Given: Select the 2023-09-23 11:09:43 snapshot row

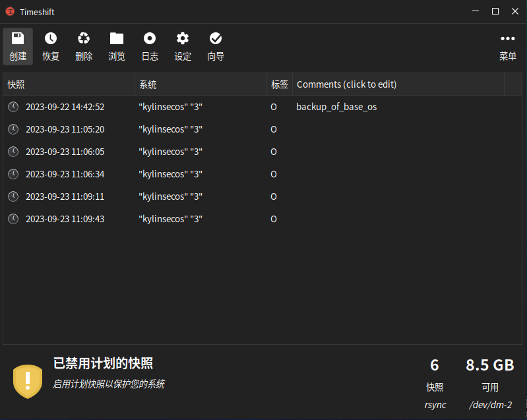Looking at the screenshot, I should point(65,219).
